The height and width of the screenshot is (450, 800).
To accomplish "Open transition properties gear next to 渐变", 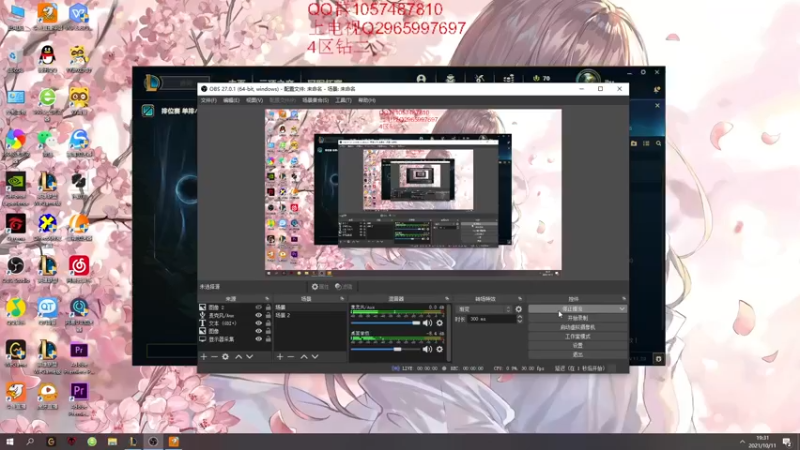I will [519, 309].
